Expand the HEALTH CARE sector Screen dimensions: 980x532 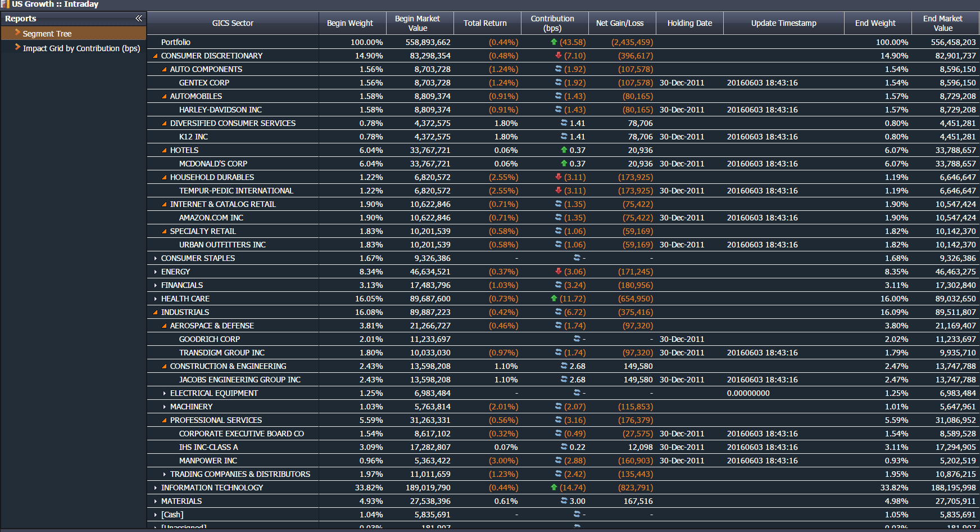[x=156, y=299]
